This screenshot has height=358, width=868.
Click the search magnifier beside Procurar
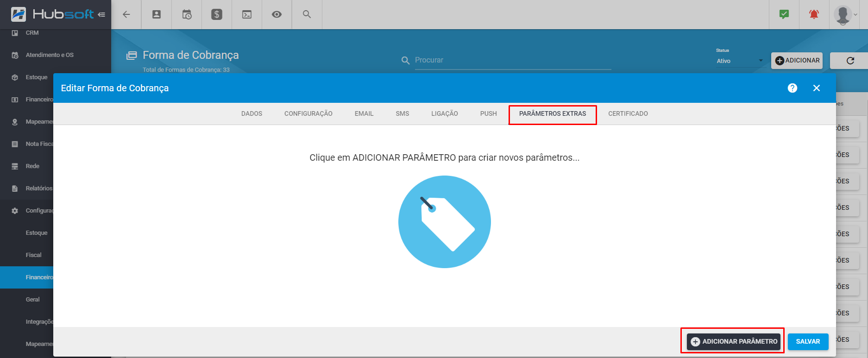coord(405,61)
